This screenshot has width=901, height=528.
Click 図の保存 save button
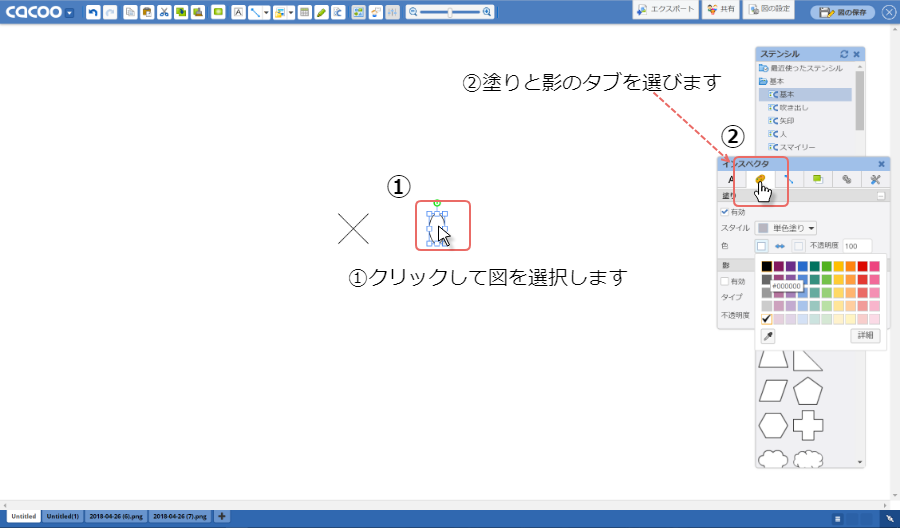(843, 12)
